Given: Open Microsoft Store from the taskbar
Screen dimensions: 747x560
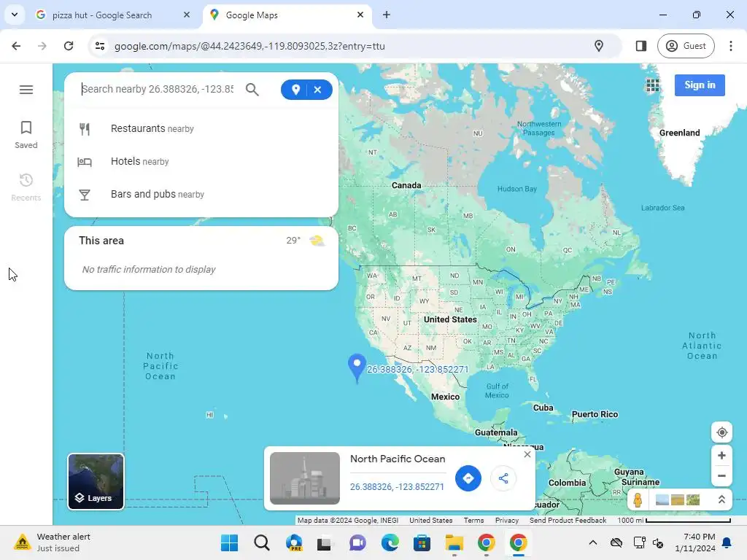Looking at the screenshot, I should coord(422,542).
